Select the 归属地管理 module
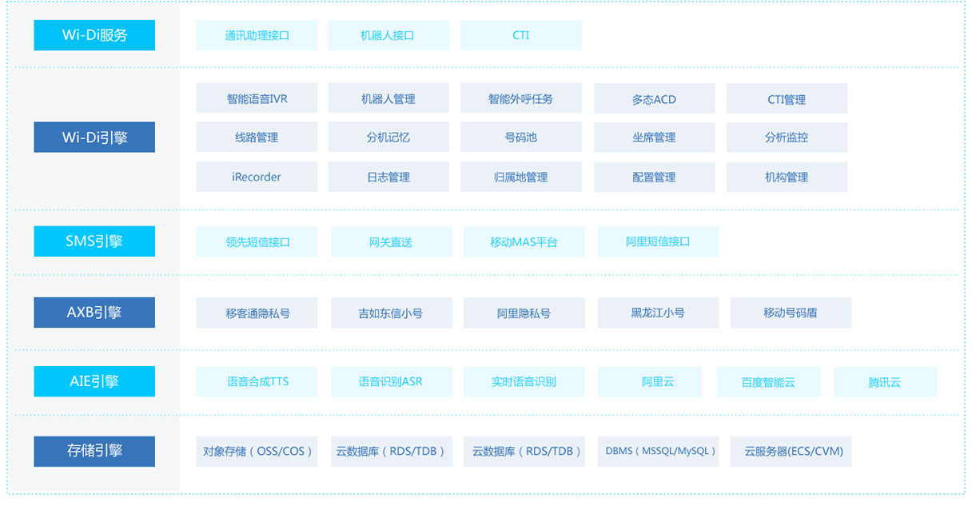 (x=521, y=177)
